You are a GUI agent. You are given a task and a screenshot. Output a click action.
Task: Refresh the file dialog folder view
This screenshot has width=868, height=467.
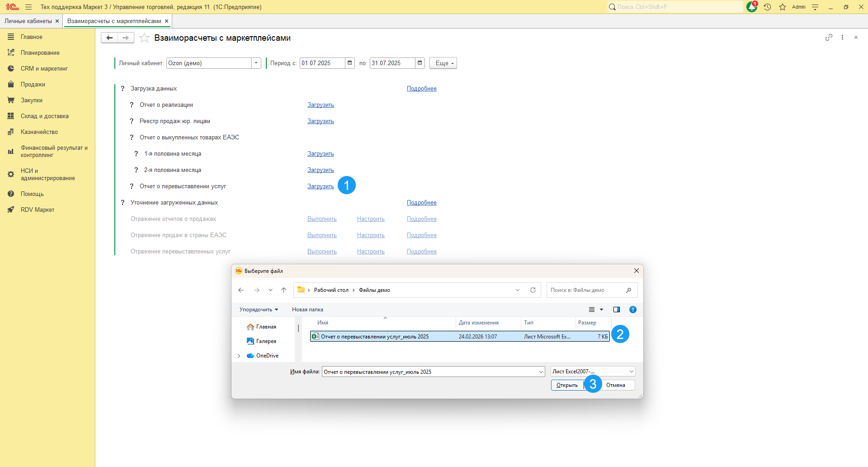coord(533,290)
